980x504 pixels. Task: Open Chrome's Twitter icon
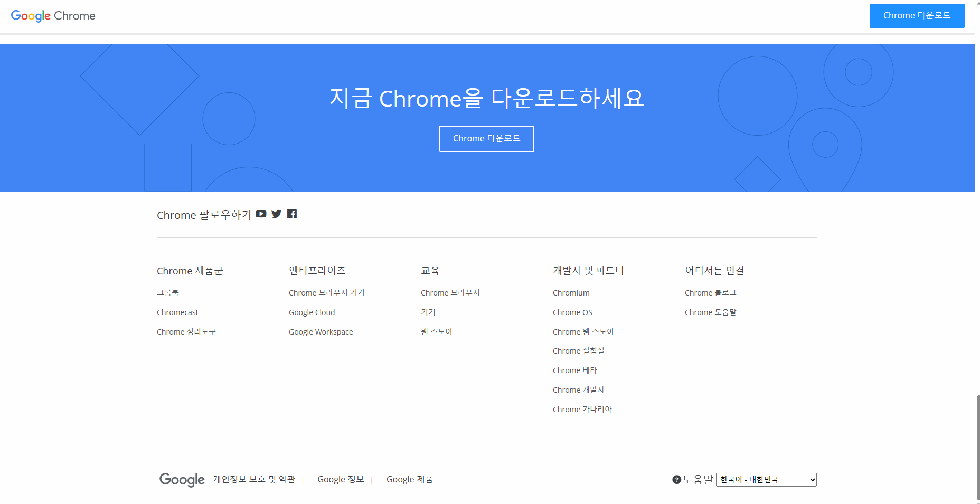276,214
